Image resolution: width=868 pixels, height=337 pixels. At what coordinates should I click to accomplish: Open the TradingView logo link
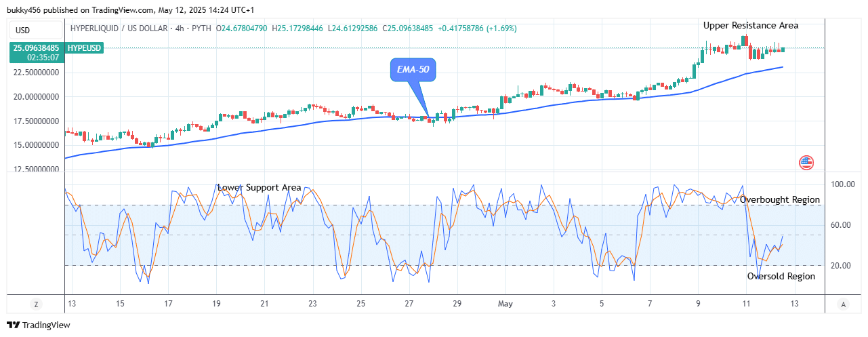point(39,325)
